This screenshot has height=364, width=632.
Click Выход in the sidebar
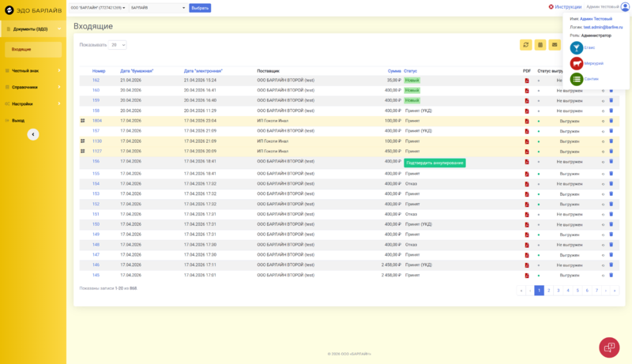17,120
